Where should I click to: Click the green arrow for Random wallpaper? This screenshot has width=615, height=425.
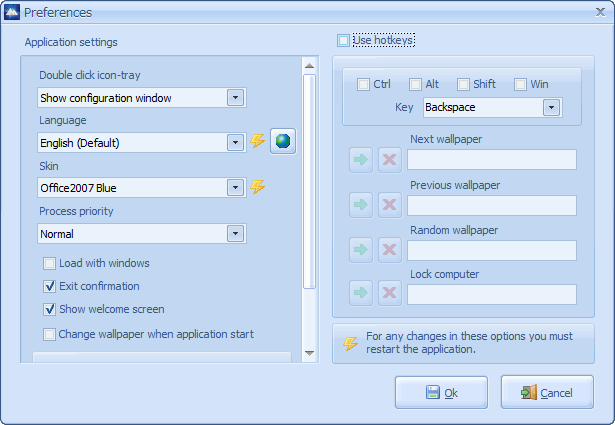361,249
